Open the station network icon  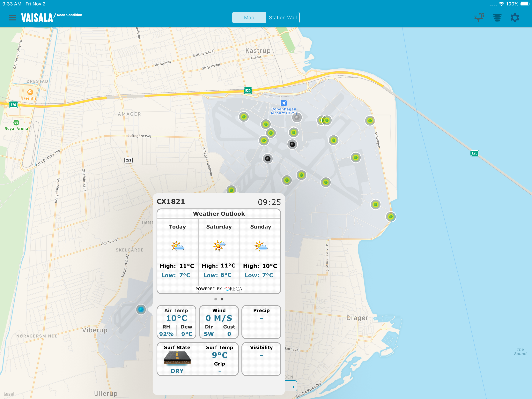click(479, 17)
